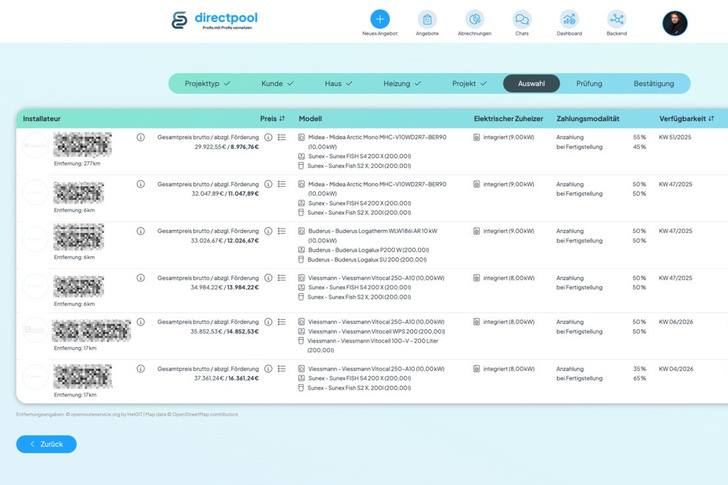The height and width of the screenshot is (485, 728).
Task: Open the Angebote clipboard icon
Action: [x=427, y=19]
